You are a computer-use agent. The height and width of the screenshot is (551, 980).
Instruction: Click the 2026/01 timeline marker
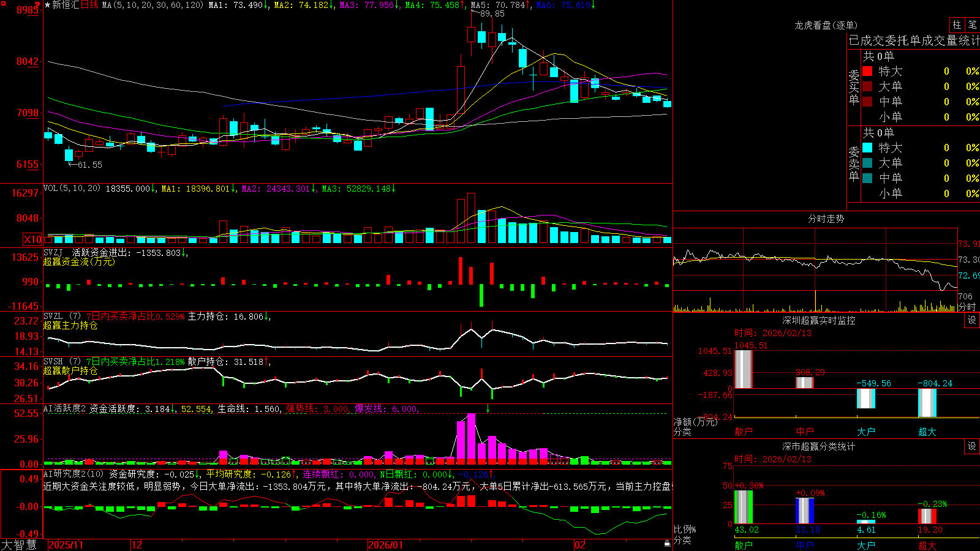click(x=386, y=545)
